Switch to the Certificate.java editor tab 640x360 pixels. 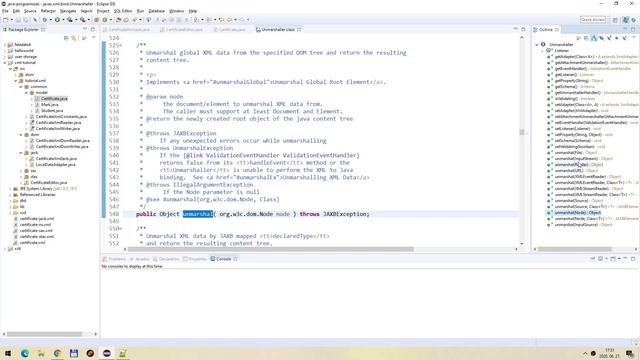point(231,29)
